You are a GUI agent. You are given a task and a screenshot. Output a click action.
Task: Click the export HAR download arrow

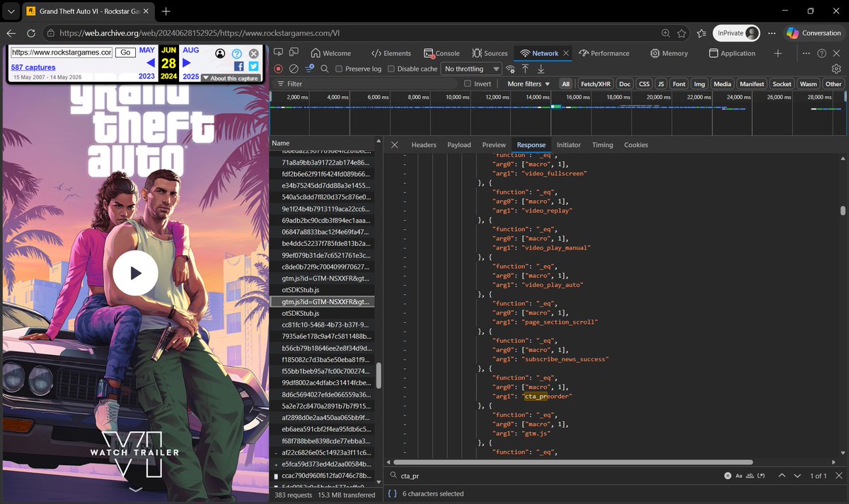tap(541, 69)
